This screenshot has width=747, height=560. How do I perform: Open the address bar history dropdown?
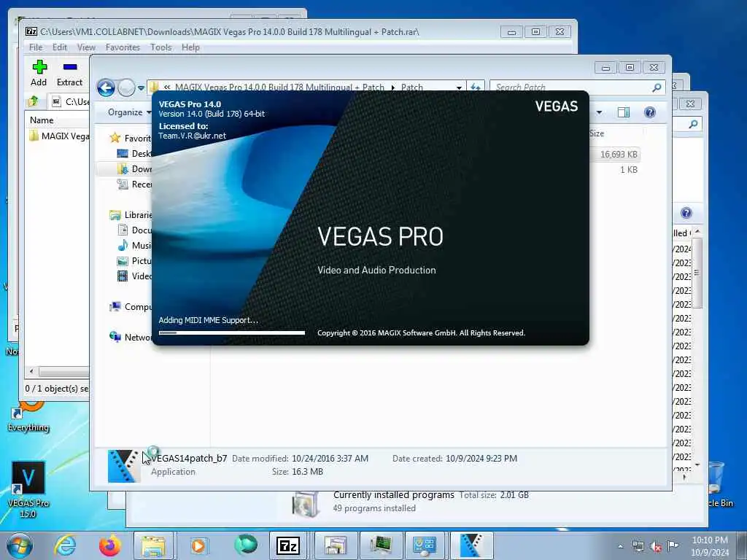459,87
